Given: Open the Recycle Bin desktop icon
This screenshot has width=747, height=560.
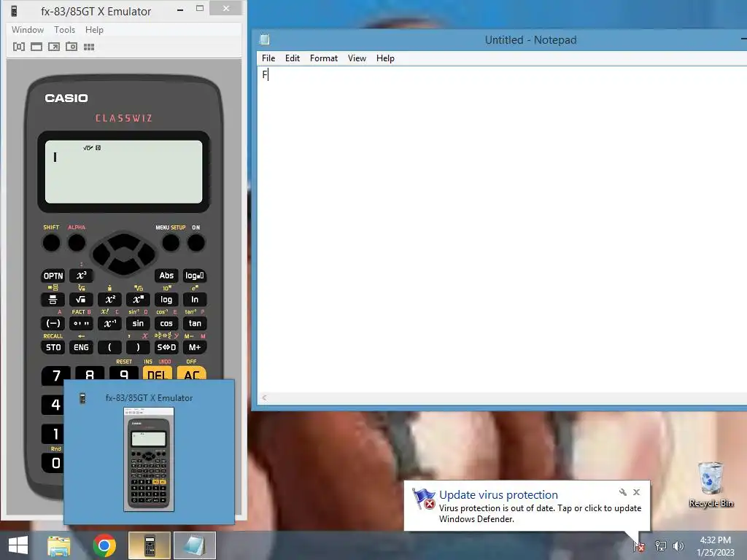Looking at the screenshot, I should click(711, 485).
